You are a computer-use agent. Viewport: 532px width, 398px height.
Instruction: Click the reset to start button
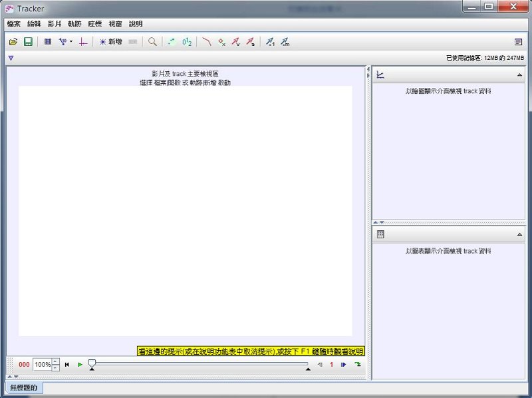67,364
